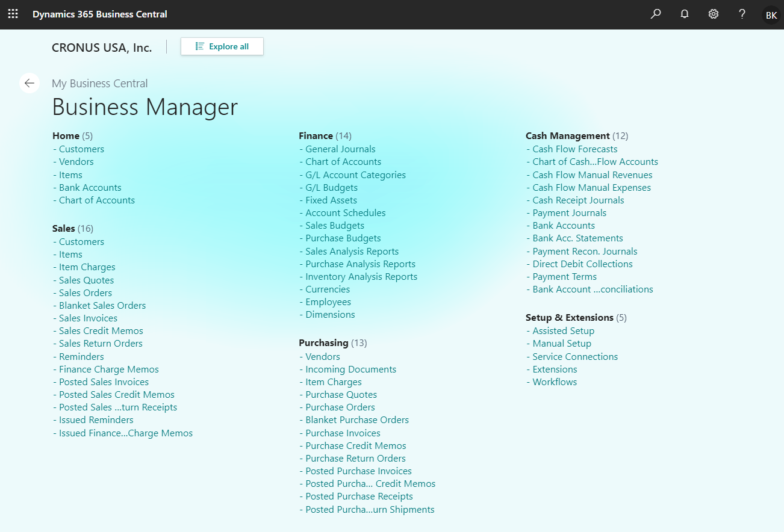The width and height of the screenshot is (784, 532).
Task: Click the search magnifier icon
Action: point(656,14)
